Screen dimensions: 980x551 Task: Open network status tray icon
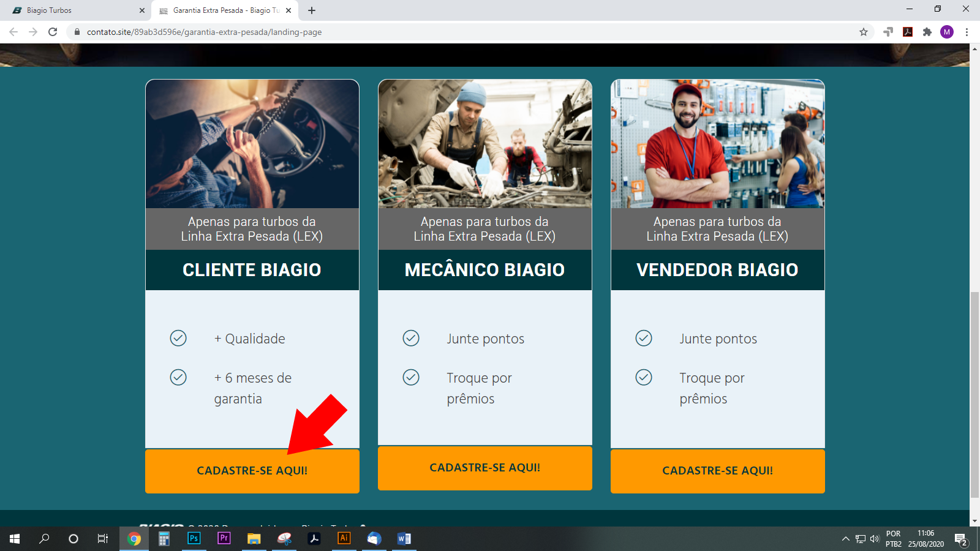pos(861,539)
